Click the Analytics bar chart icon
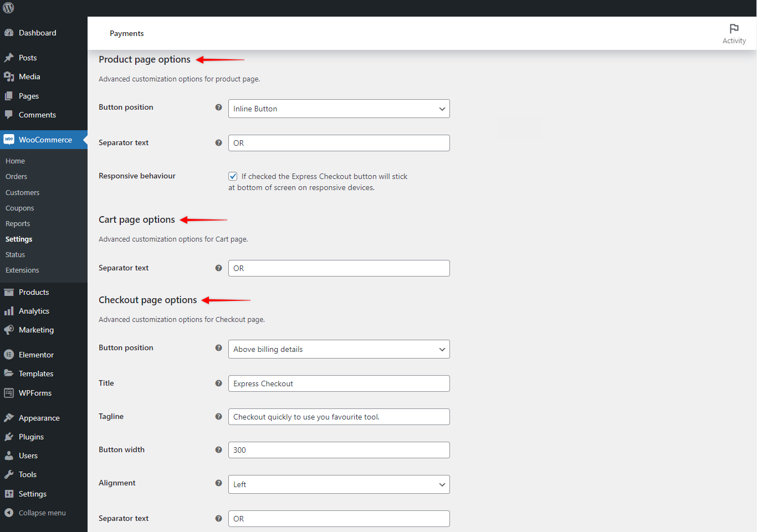The width and height of the screenshot is (757, 532). pos(9,311)
